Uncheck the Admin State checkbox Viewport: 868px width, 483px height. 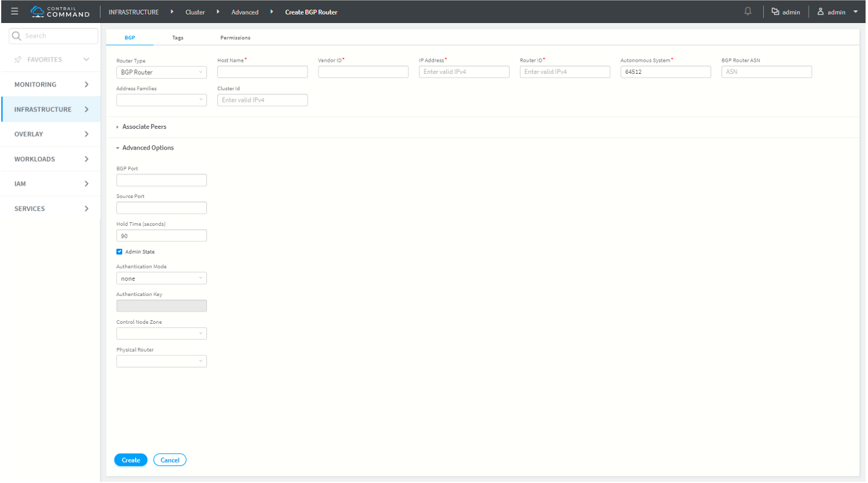click(119, 252)
